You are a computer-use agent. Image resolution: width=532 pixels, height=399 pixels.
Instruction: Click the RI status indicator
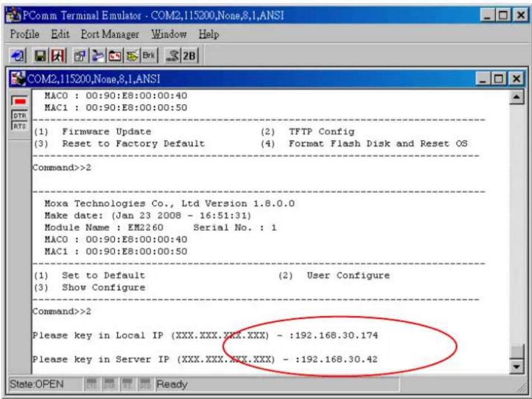(x=127, y=384)
